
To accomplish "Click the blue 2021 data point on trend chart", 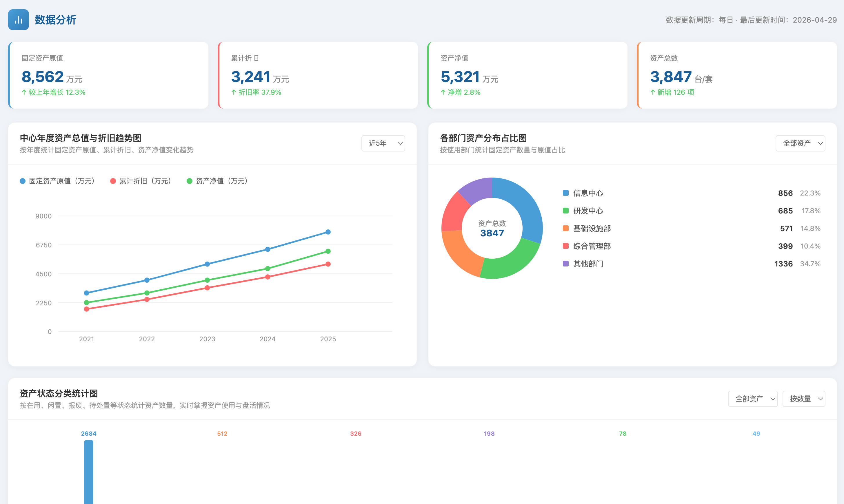I will [86, 293].
